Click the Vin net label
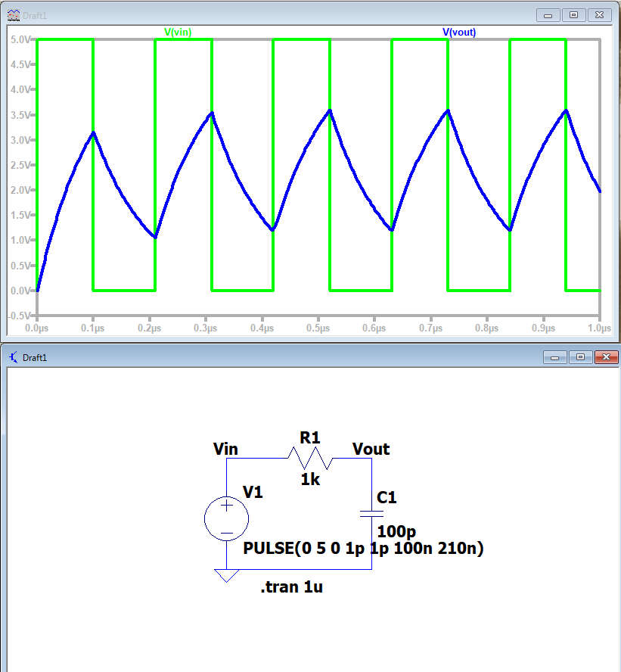The height and width of the screenshot is (672, 621). click(225, 450)
